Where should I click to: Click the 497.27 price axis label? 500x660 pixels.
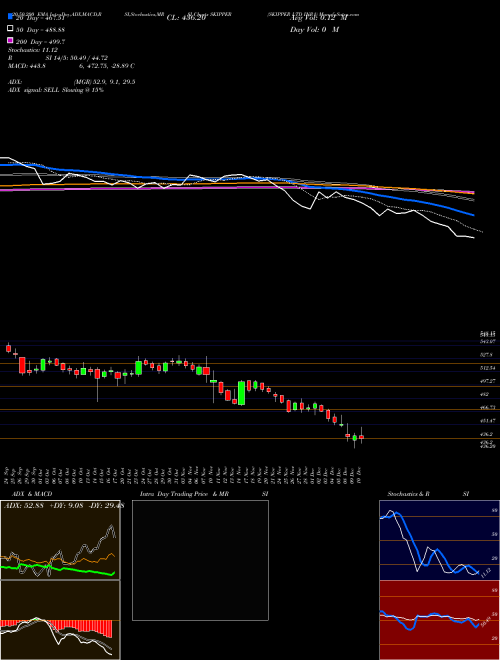pyautogui.click(x=488, y=381)
